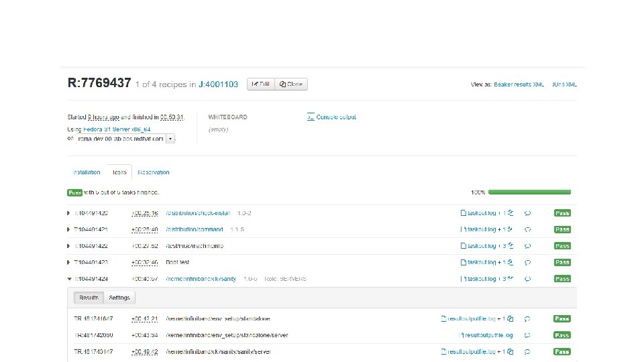Click timestamp +00:25:16
This screenshot has width=644, height=362.
click(145, 213)
